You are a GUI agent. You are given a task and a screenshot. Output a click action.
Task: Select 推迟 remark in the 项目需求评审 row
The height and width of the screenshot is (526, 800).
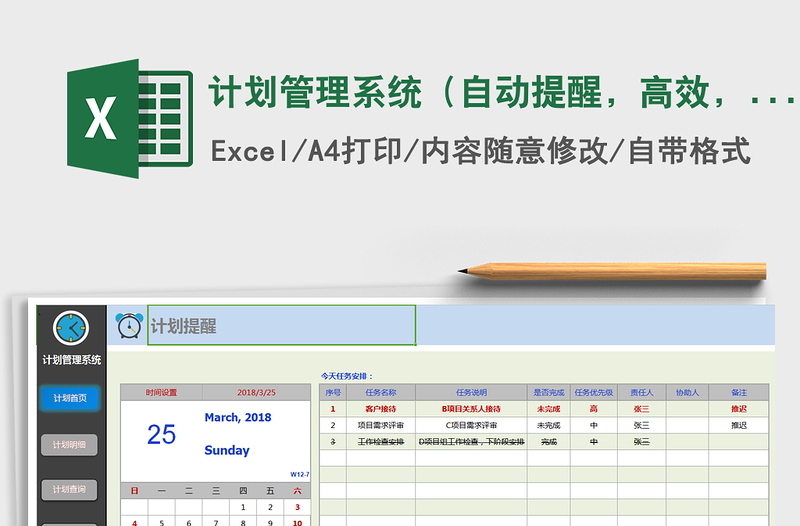(739, 425)
